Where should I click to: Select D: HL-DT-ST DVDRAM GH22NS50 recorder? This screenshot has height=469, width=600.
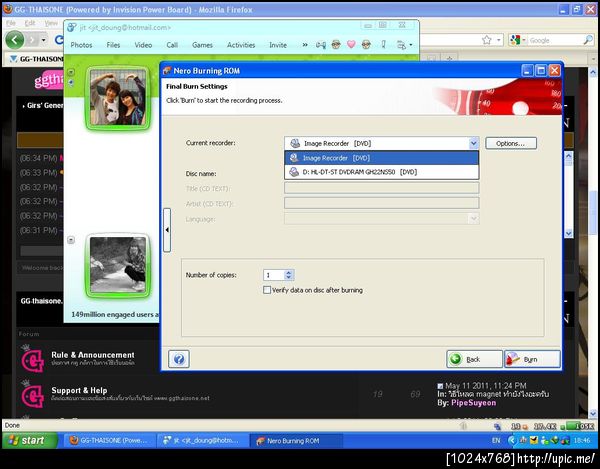(x=382, y=172)
